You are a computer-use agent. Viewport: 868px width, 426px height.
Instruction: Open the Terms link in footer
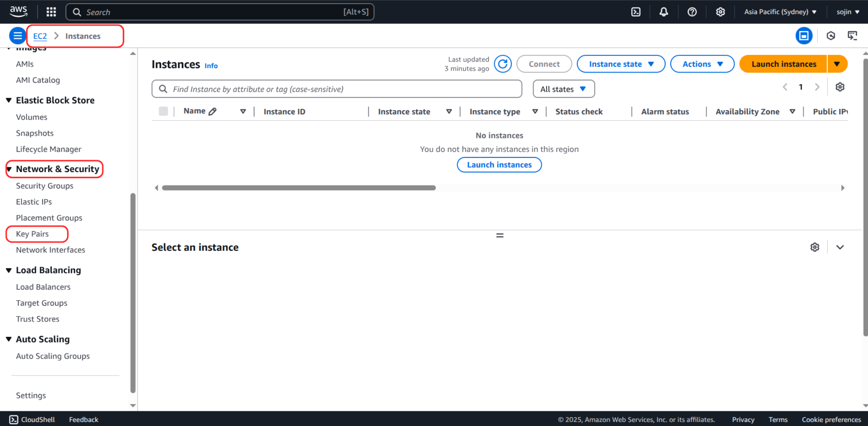point(778,419)
